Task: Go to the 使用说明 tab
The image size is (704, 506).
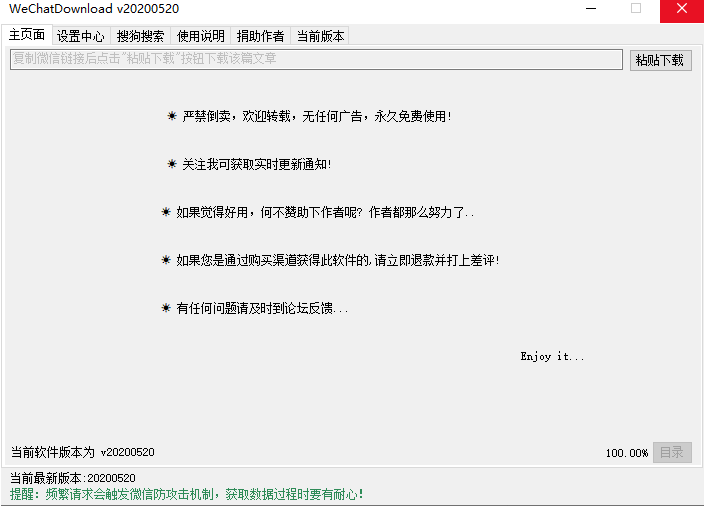Action: pos(200,36)
